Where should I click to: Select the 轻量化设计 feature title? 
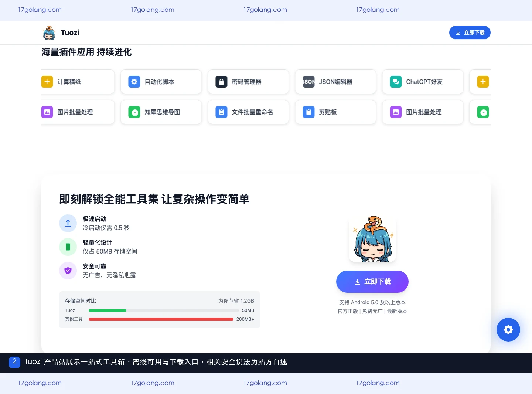[x=98, y=242]
